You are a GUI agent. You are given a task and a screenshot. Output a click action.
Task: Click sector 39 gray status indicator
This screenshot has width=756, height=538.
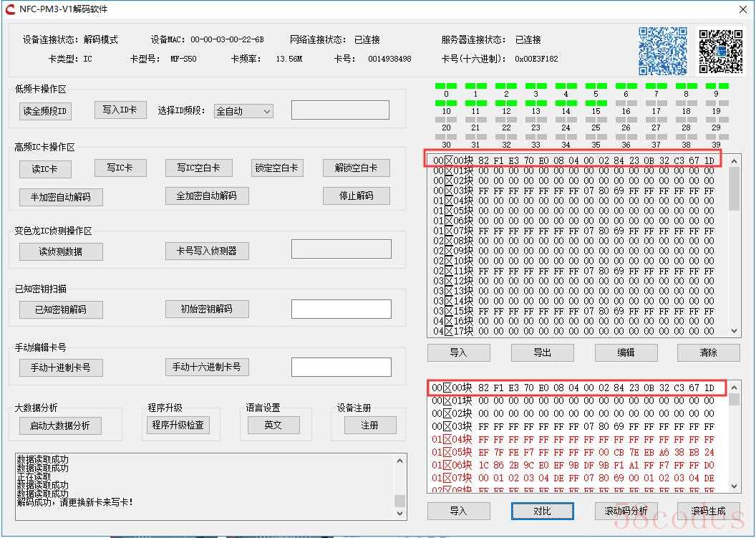[717, 137]
